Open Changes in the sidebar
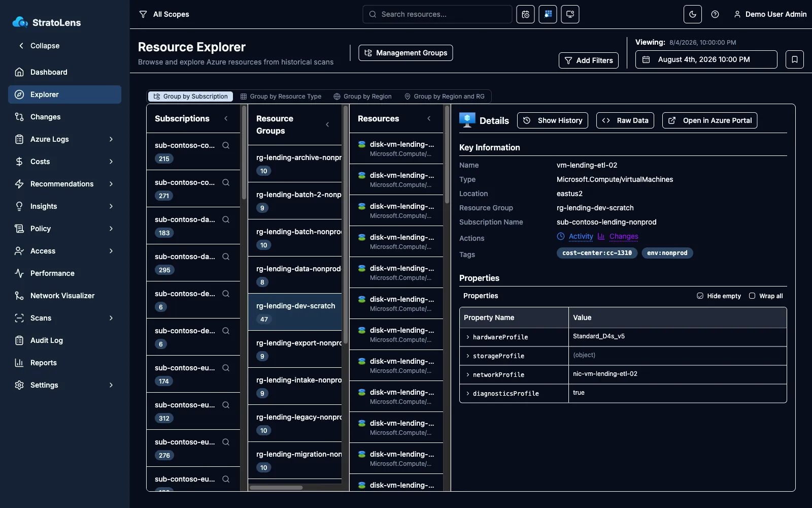Screen dimensions: 812x508 coord(64,117)
